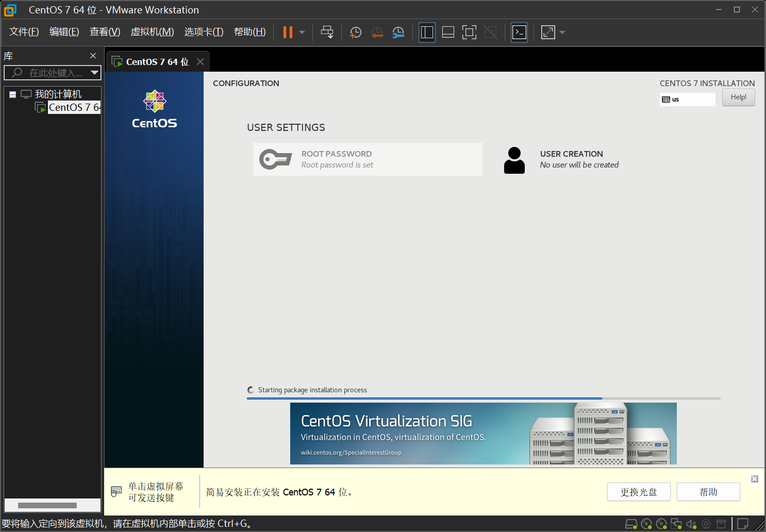Close the 库 library panel
The image size is (766, 532).
pyautogui.click(x=93, y=56)
